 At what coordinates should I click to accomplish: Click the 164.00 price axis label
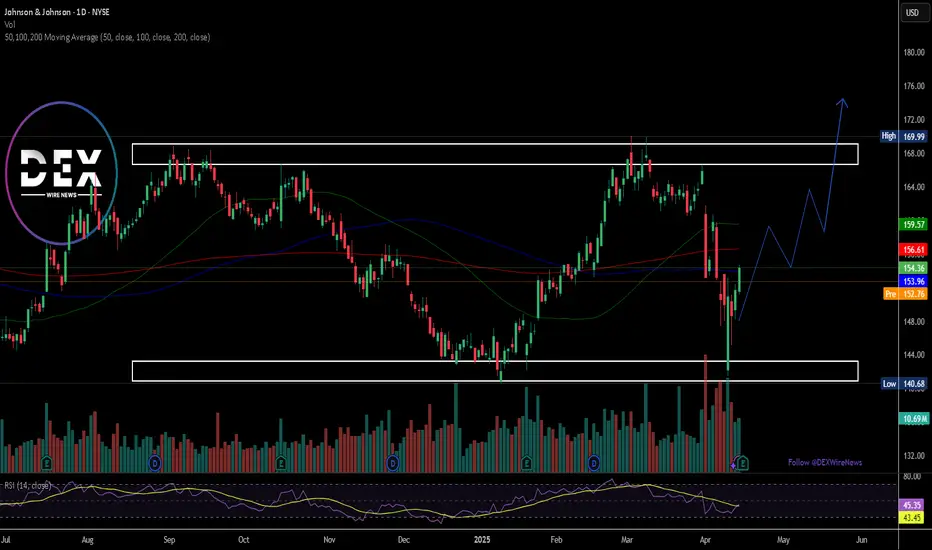pyautogui.click(x=914, y=187)
